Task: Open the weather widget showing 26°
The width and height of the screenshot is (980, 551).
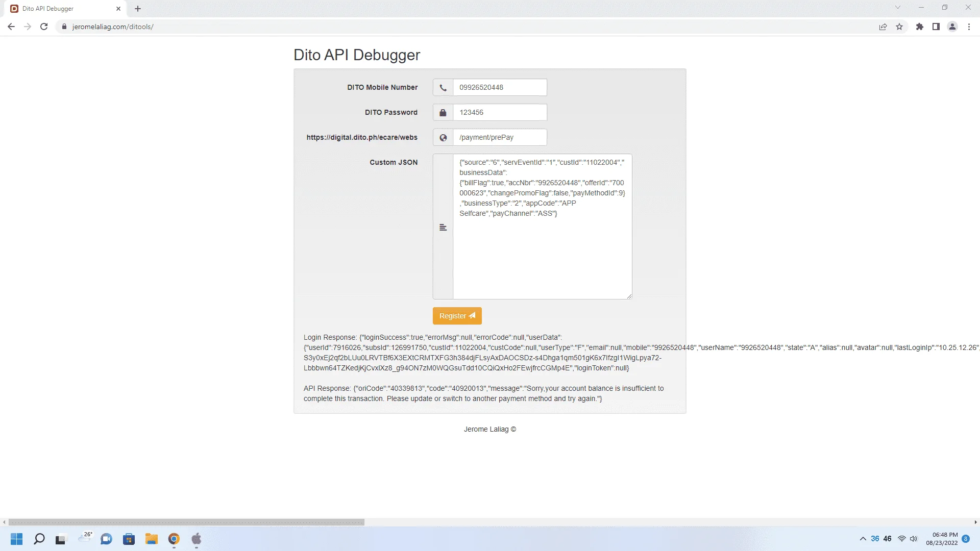Action: [85, 538]
